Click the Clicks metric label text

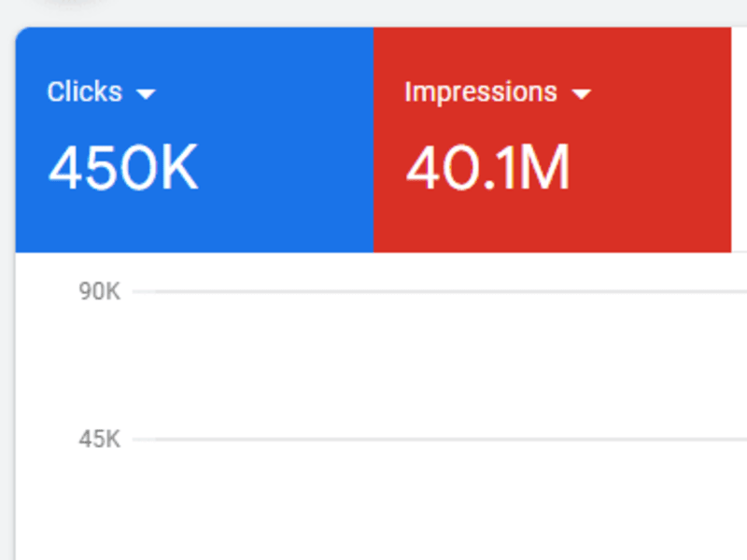85,91
